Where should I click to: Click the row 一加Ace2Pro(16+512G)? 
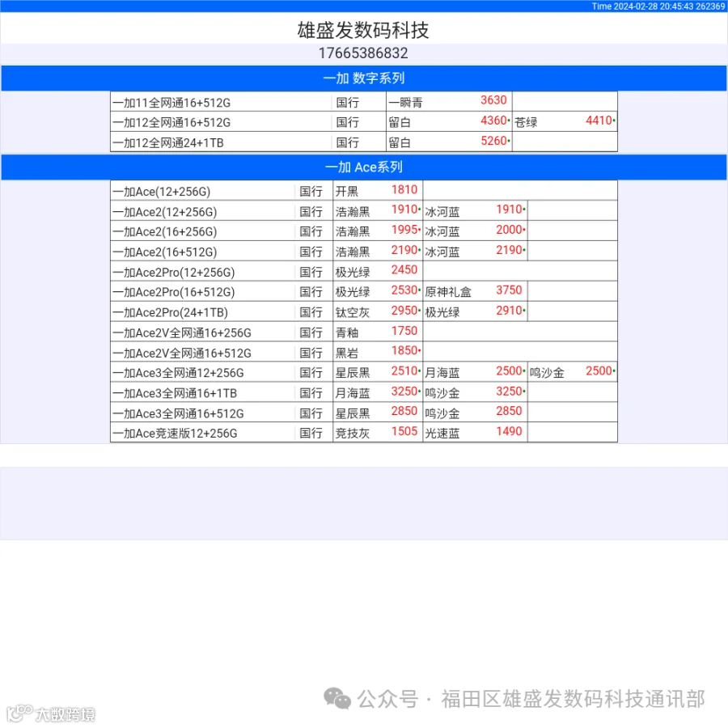pyautogui.click(x=364, y=291)
